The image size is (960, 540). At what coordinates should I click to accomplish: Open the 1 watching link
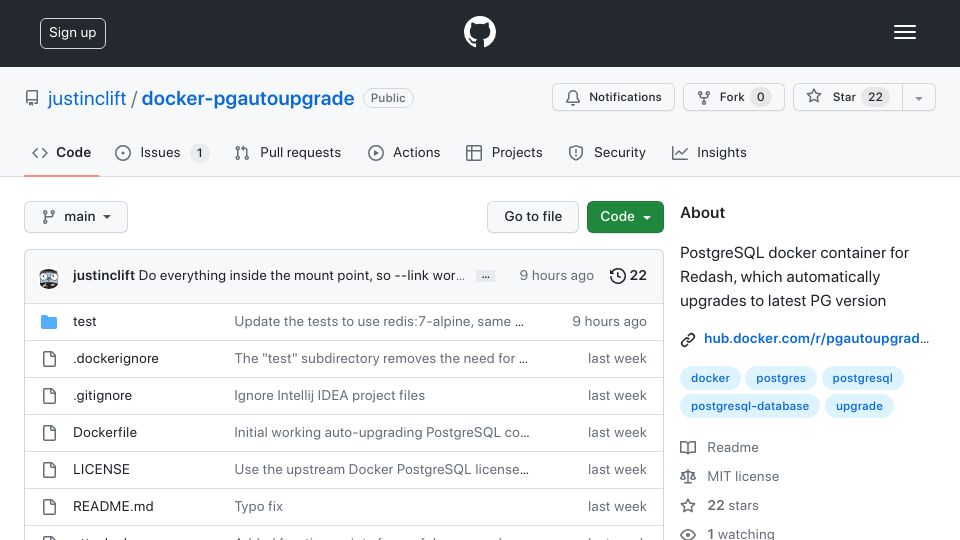741,534
